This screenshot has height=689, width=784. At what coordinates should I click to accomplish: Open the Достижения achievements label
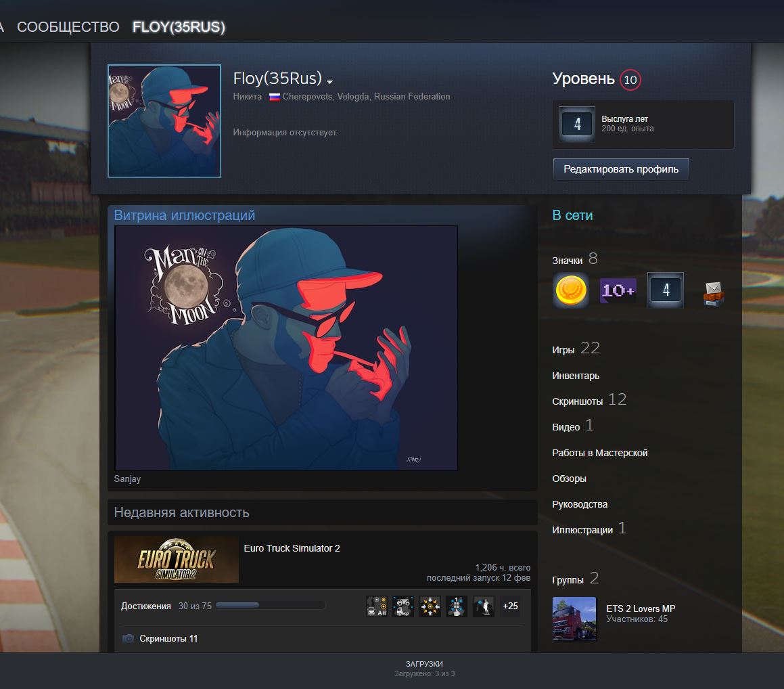(146, 606)
